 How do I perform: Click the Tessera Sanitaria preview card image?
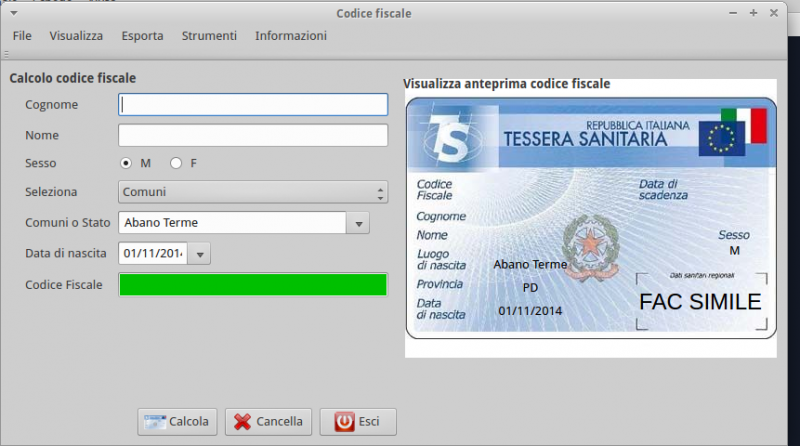[x=591, y=218]
